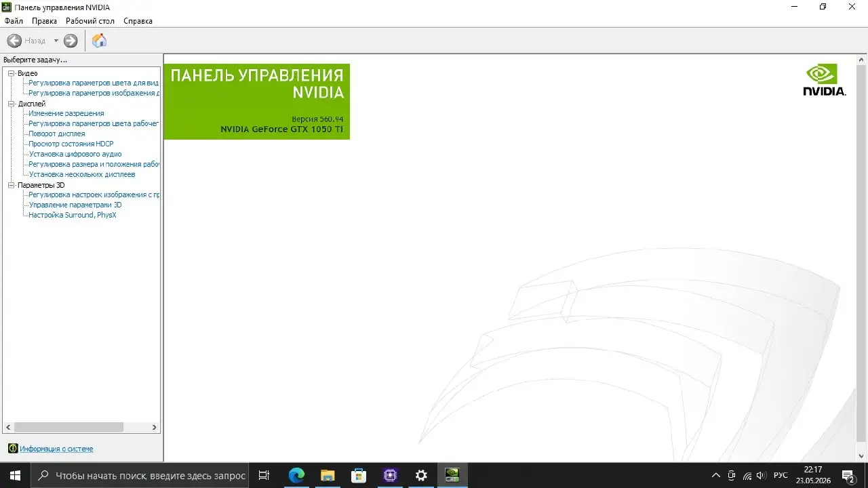Select the Дисплей category label
868x488 pixels.
click(x=32, y=104)
